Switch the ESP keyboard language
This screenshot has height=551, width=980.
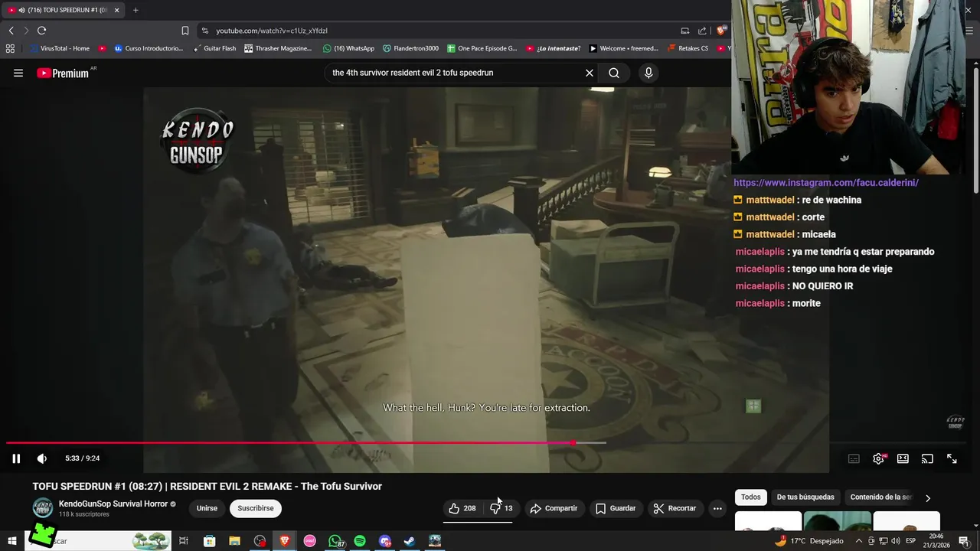coord(910,541)
